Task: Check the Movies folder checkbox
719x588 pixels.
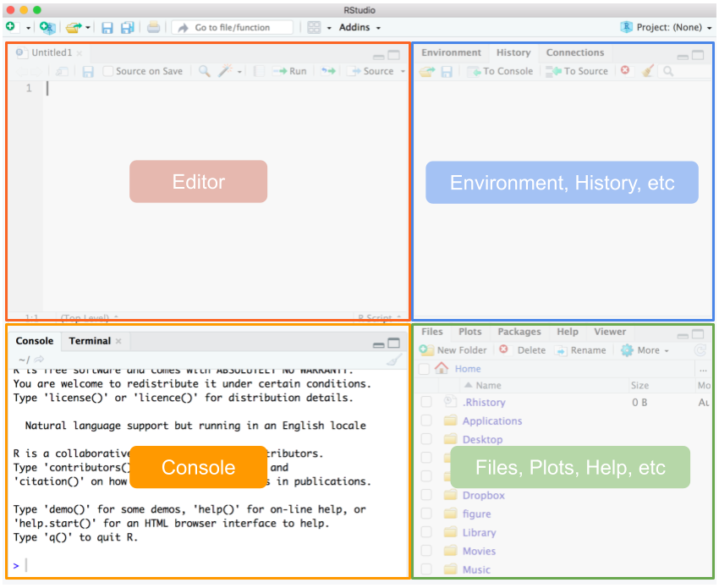Action: pos(426,551)
